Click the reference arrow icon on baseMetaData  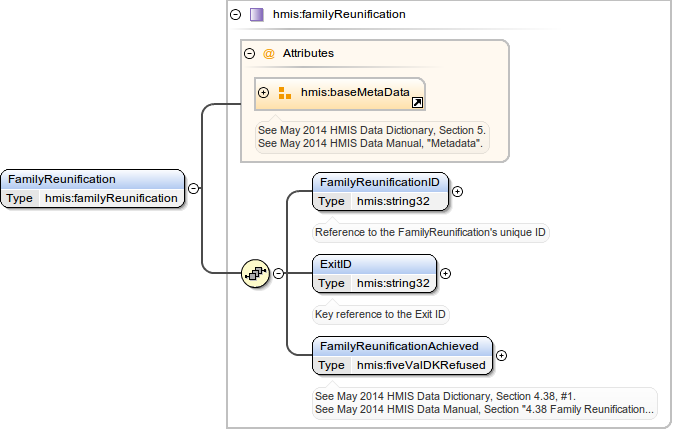tap(417, 102)
